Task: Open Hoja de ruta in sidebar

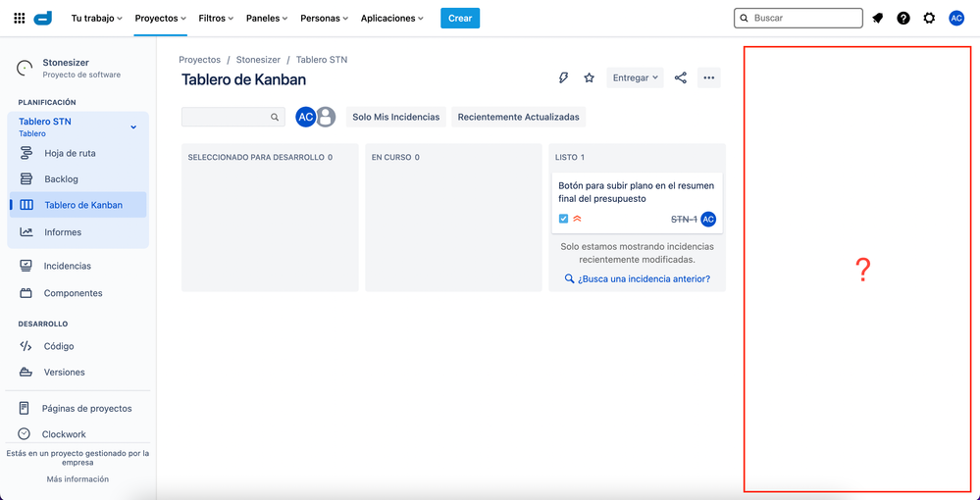Action: click(78, 153)
